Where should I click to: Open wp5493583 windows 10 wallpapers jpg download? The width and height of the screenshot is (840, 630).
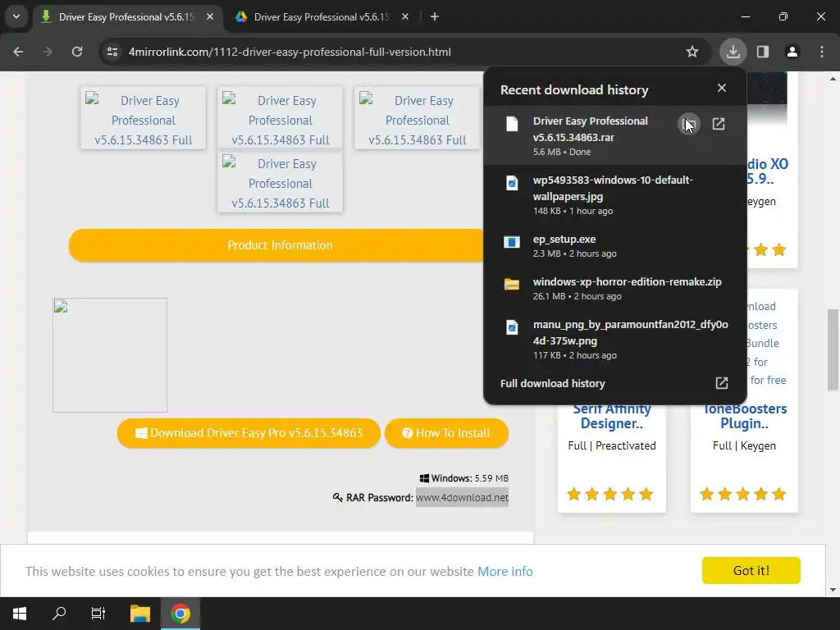tap(615, 194)
